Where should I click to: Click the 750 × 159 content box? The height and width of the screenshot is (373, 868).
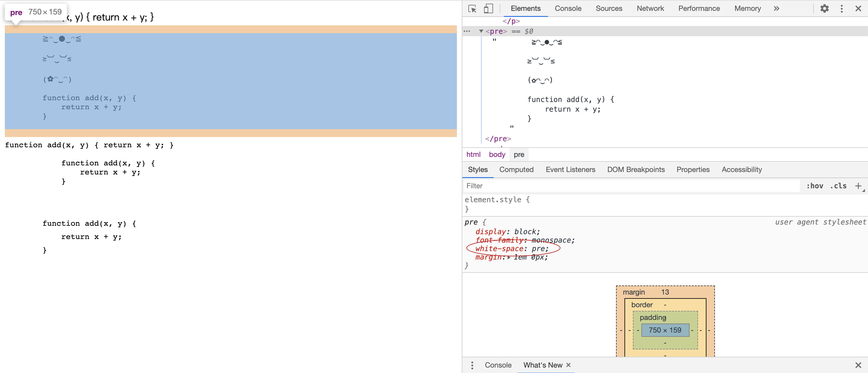(665, 330)
